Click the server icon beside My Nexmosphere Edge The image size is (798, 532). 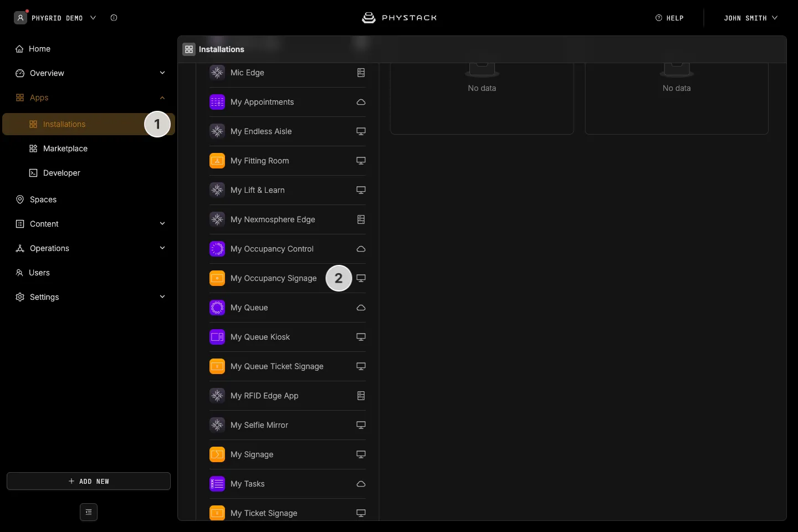(x=361, y=219)
